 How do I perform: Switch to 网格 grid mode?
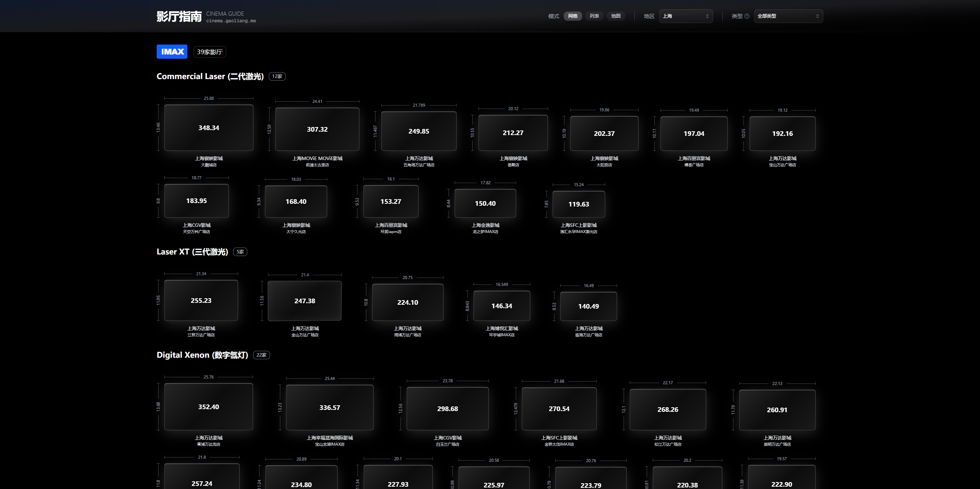tap(573, 16)
